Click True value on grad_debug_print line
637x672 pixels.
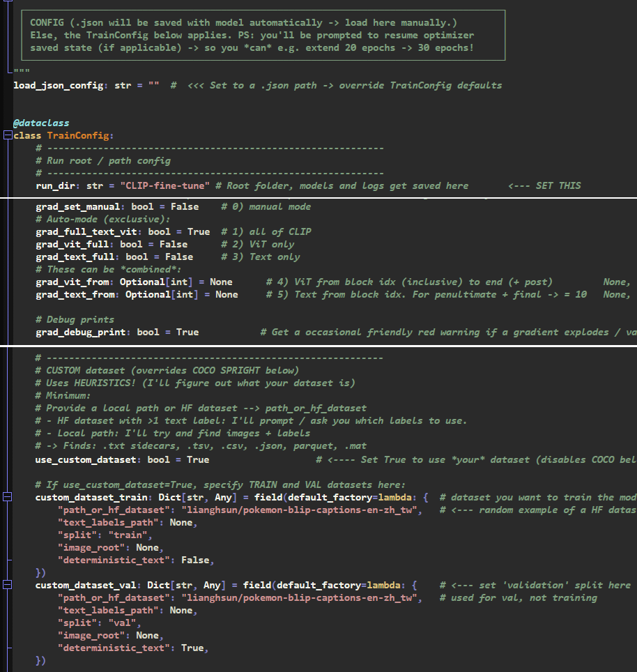[x=187, y=332]
